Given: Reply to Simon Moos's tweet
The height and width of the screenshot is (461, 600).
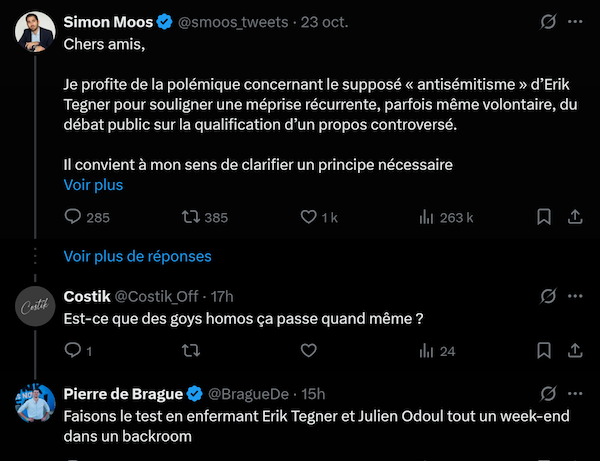Looking at the screenshot, I should pos(73,217).
